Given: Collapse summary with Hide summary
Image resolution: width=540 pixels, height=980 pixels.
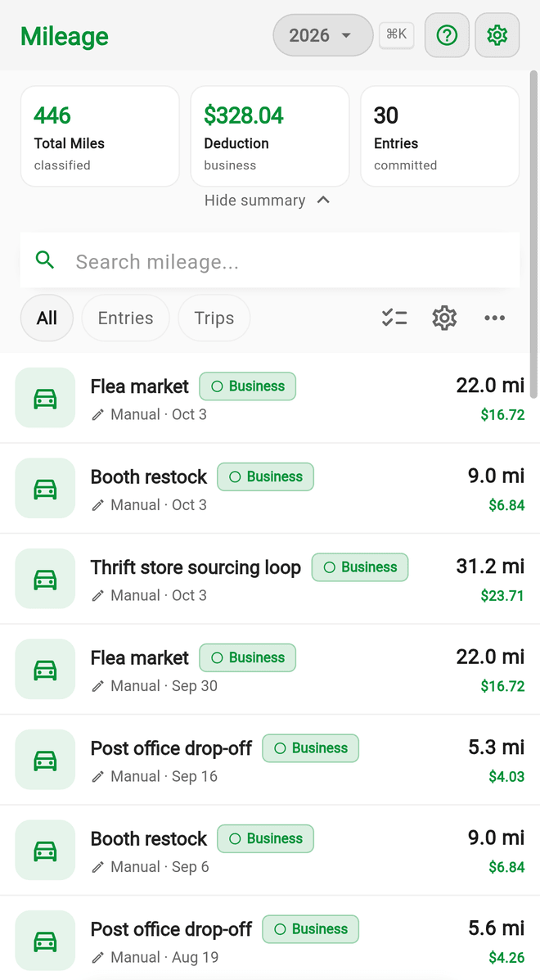Looking at the screenshot, I should pyautogui.click(x=268, y=201).
